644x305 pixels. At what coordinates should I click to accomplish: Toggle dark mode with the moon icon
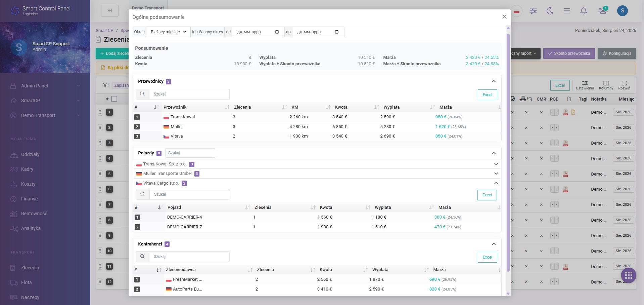pos(550,11)
